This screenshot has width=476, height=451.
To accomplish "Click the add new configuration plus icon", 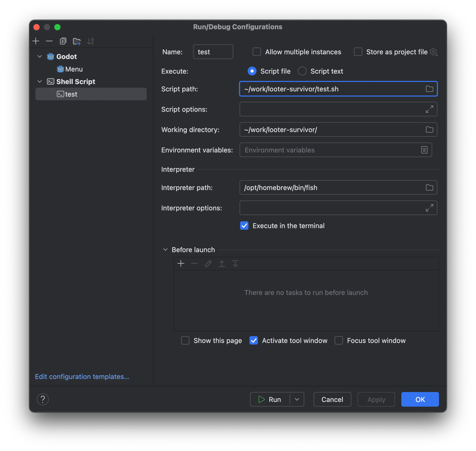I will point(36,41).
